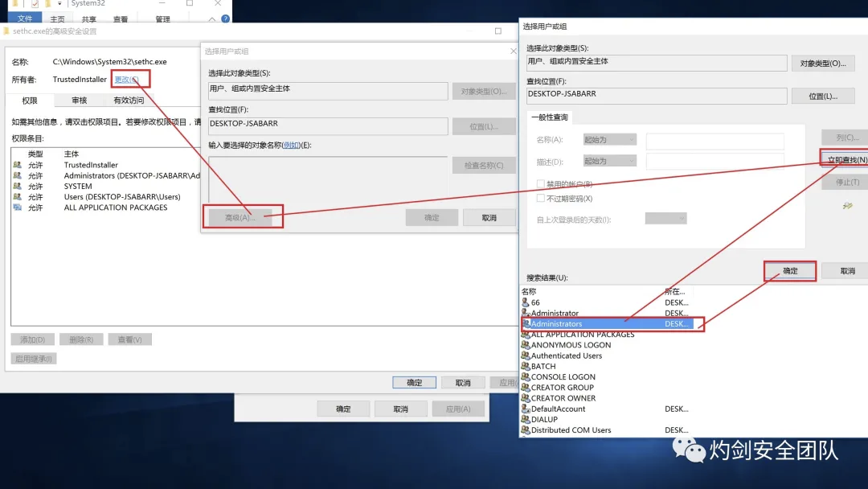Click icon beside BATCH result
Image resolution: width=868 pixels, height=489 pixels.
(x=526, y=366)
